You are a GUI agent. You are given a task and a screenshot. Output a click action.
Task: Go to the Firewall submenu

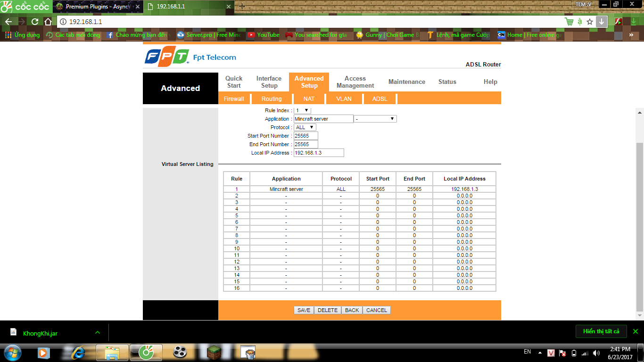click(x=234, y=99)
